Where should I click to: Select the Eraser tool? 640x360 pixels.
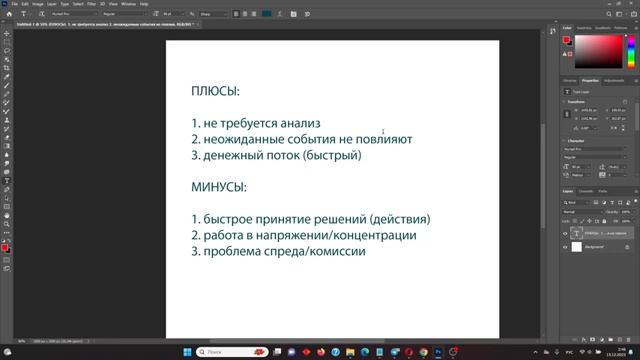pyautogui.click(x=7, y=138)
